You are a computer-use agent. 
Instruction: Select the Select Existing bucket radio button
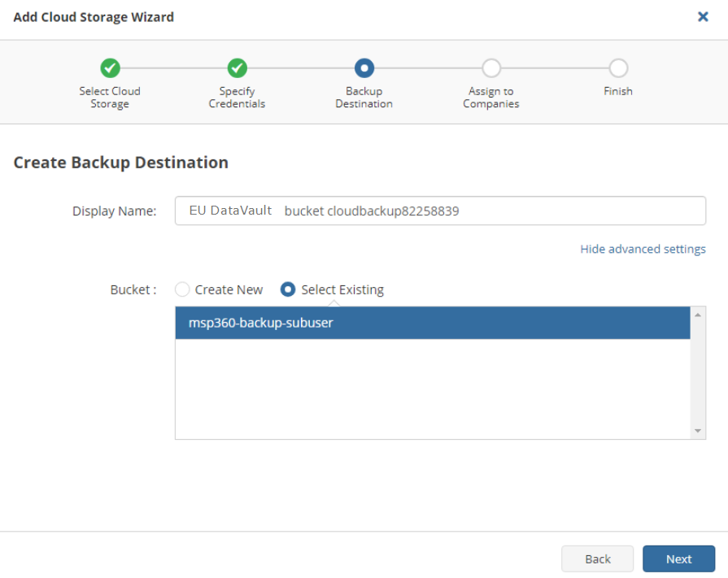point(288,289)
